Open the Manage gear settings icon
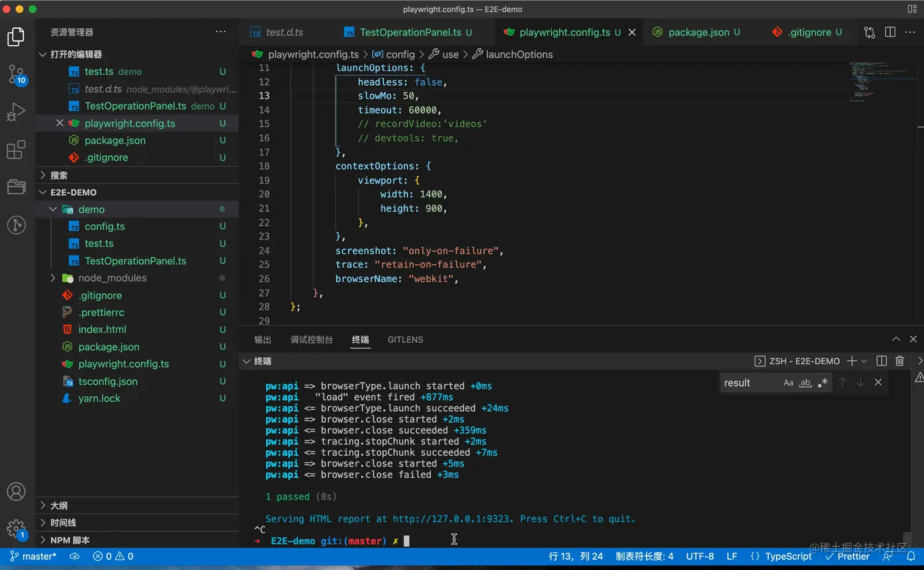 16,528
